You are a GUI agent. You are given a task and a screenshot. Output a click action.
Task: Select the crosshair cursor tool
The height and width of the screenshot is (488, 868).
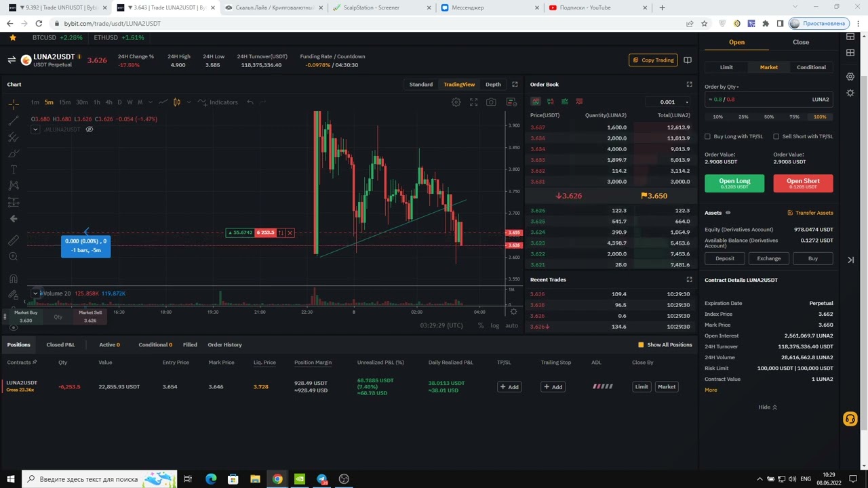tap(14, 104)
